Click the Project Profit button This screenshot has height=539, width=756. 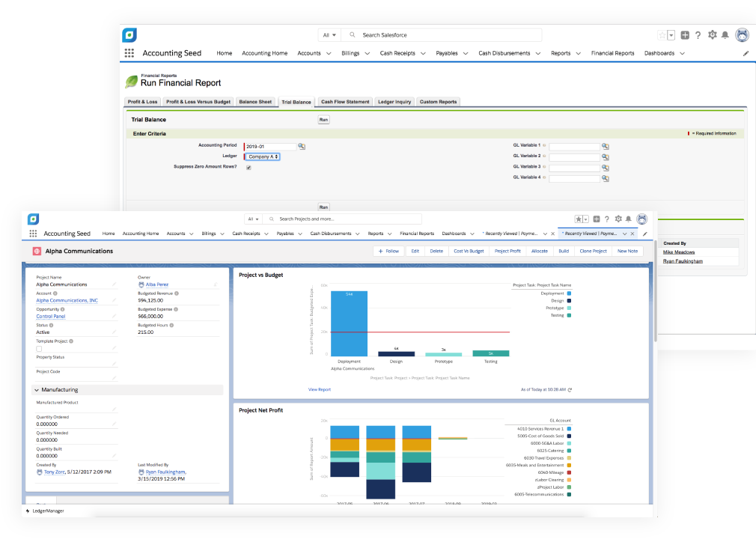[507, 252]
